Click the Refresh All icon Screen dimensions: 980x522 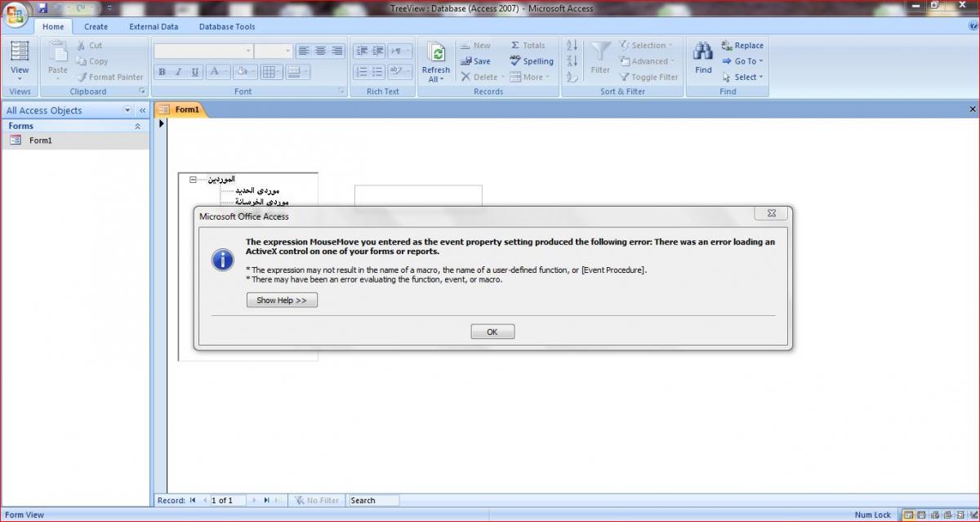tap(436, 53)
